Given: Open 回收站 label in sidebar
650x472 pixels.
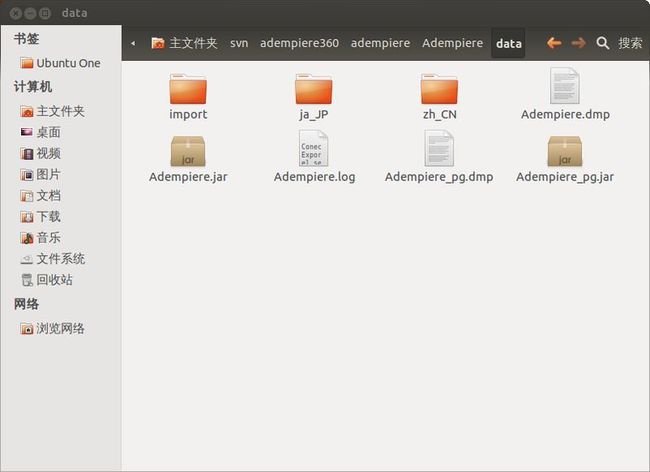Looking at the screenshot, I should point(54,280).
